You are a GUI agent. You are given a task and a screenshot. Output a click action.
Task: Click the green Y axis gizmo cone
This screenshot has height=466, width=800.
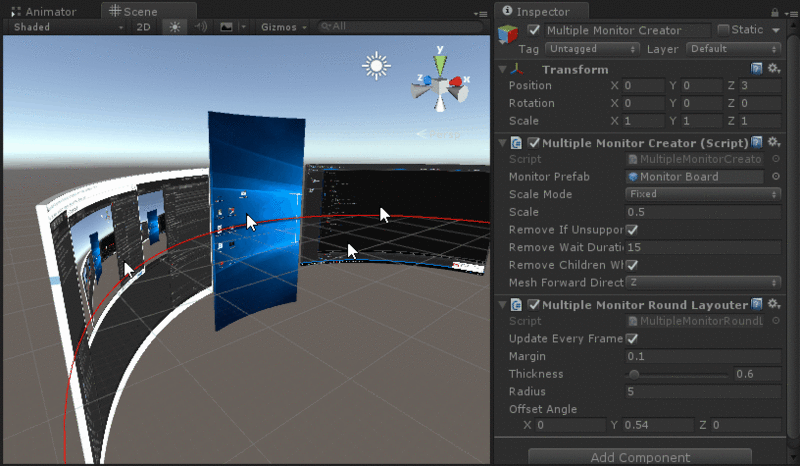440,65
